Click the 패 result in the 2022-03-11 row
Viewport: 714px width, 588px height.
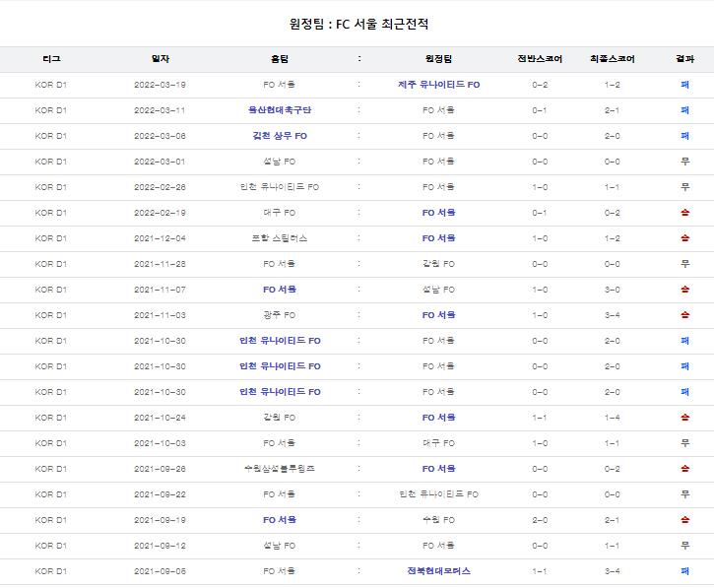[684, 110]
